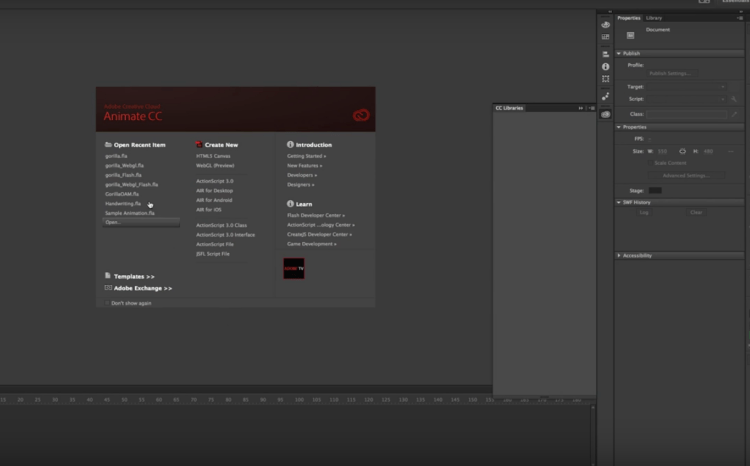Image resolution: width=750 pixels, height=466 pixels.
Task: Open Templates >> link
Action: [134, 277]
